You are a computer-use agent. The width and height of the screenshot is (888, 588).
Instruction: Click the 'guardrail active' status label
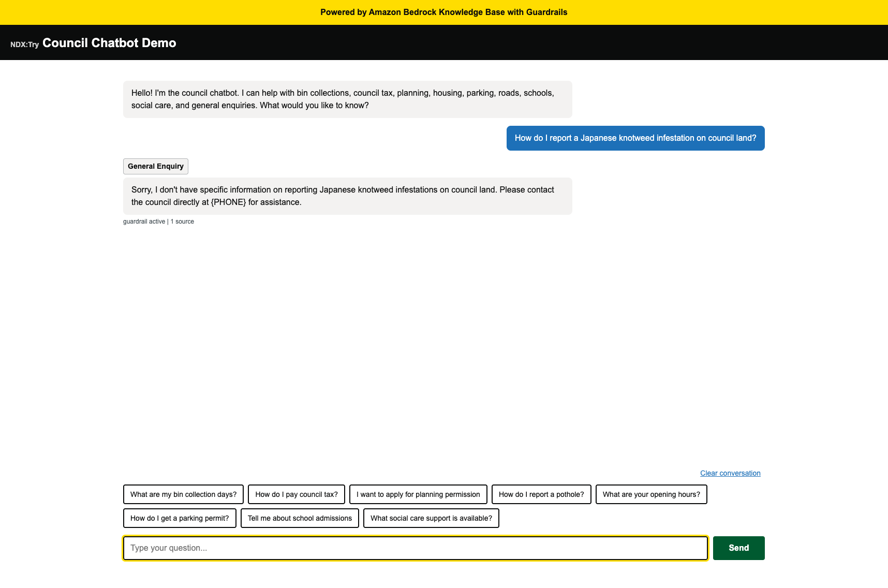[144, 222]
